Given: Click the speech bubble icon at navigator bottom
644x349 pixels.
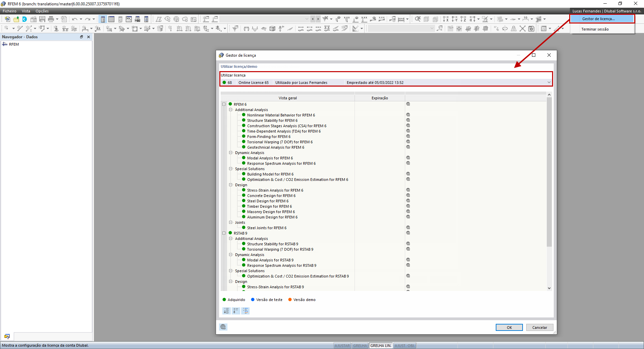Looking at the screenshot, I should click(7, 336).
